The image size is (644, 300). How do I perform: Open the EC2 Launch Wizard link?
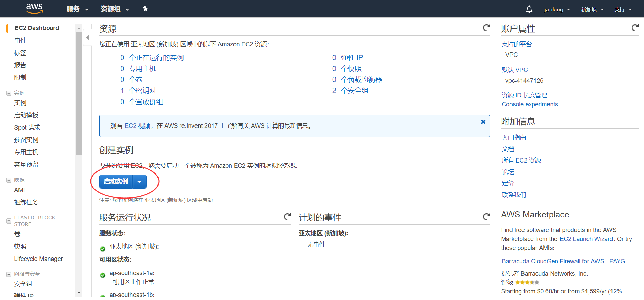(x=586, y=239)
